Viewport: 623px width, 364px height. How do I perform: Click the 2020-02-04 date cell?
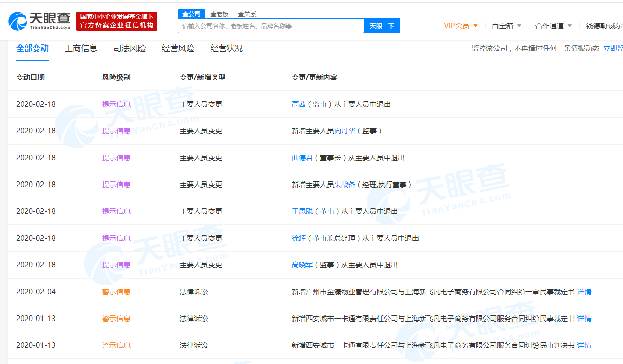coord(36,292)
